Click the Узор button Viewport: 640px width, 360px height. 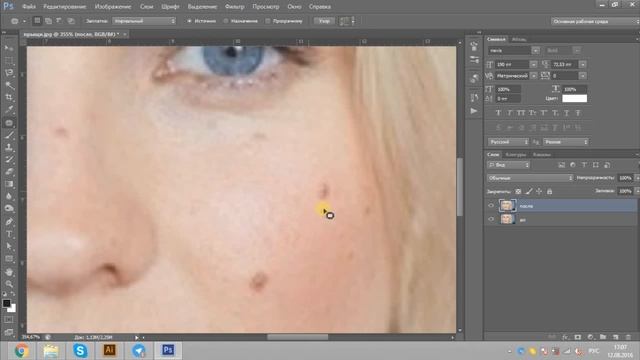coord(324,21)
